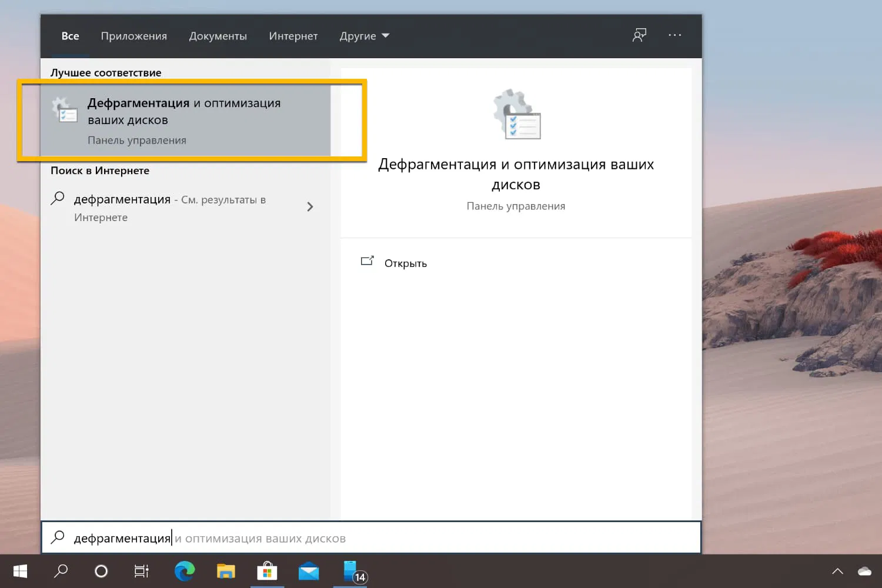
Task: Show hidden system tray icons
Action: pyautogui.click(x=838, y=571)
